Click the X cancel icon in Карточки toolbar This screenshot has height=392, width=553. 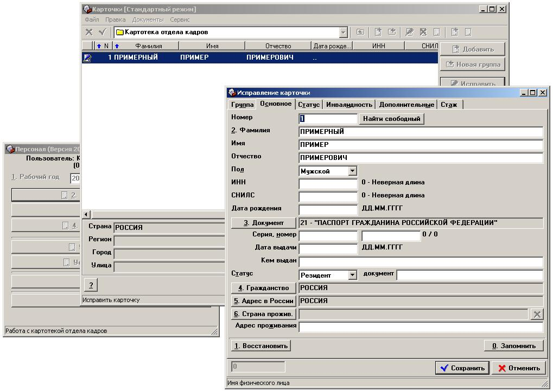pyautogui.click(x=89, y=33)
